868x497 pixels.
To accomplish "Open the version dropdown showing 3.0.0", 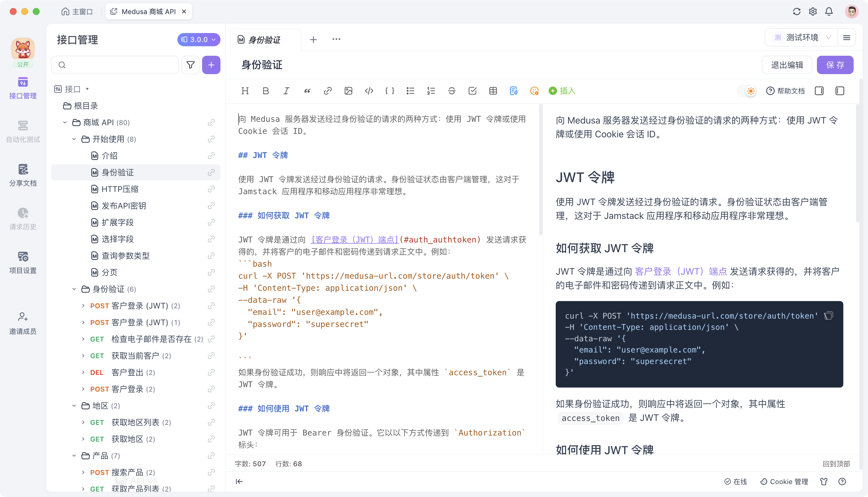I will (x=199, y=39).
